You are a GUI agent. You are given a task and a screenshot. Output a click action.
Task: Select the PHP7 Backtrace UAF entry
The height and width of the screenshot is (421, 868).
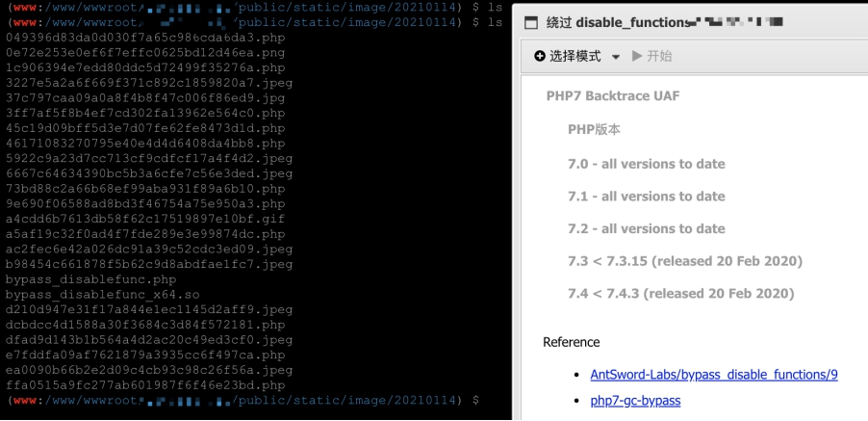613,95
